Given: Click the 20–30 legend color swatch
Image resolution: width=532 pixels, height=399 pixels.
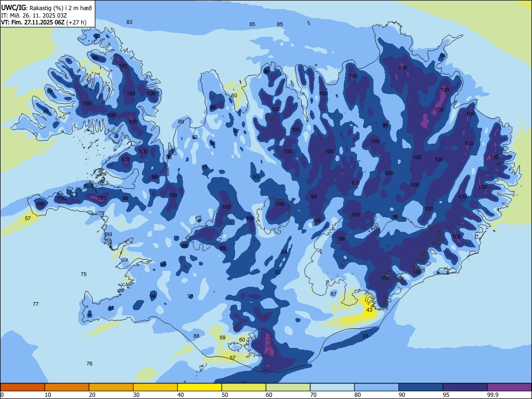Looking at the screenshot, I should [x=111, y=387].
